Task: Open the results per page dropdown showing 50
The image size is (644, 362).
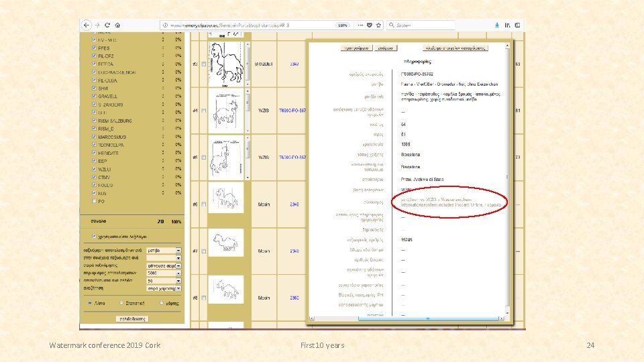Action: [164, 281]
